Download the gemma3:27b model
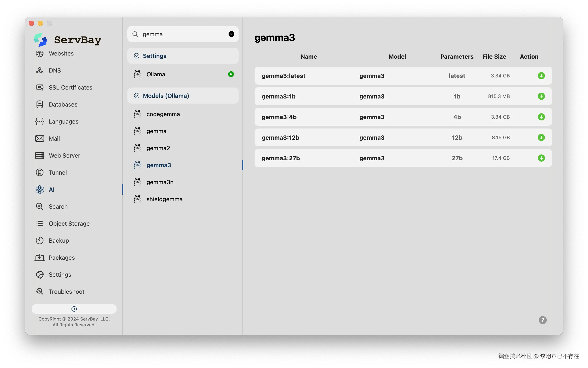This screenshot has width=588, height=368. point(541,158)
